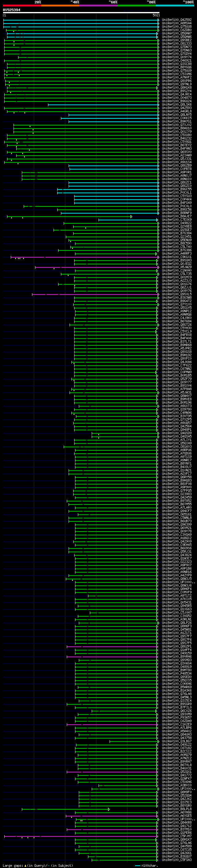Select label UniRef100_A2IAW9
This screenshot has height=868, width=197.
coord(176,155)
